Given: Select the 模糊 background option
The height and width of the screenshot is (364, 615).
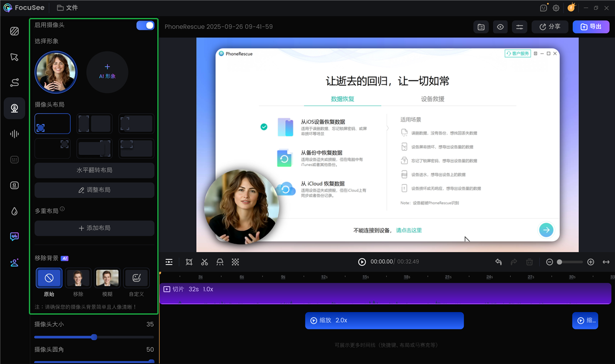Looking at the screenshot, I should coord(107,278).
